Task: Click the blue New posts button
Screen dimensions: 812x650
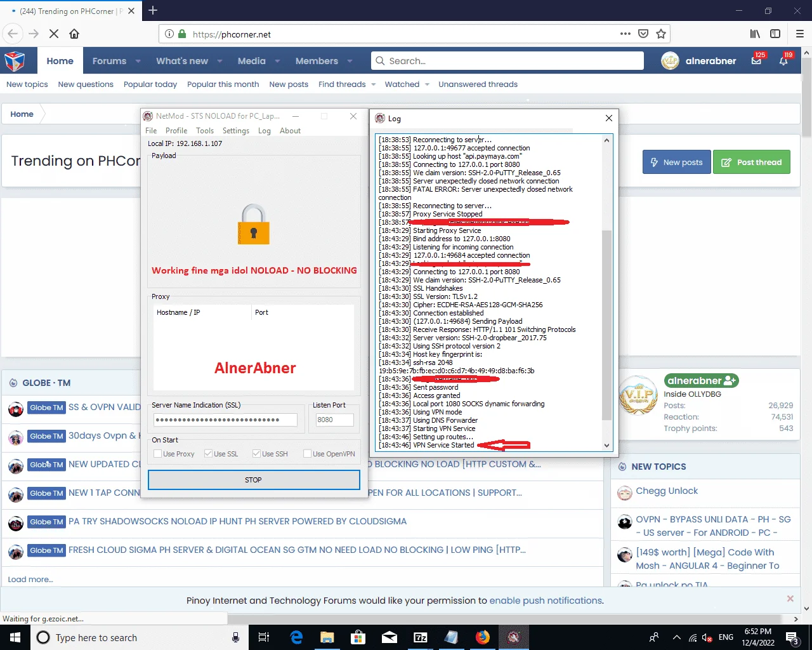Action: click(676, 162)
